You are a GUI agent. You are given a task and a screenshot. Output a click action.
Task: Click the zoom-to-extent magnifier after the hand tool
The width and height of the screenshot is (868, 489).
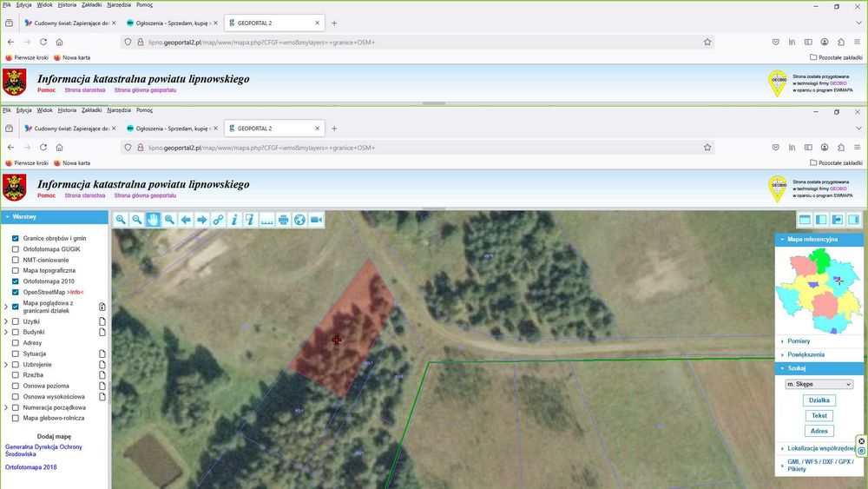[169, 220]
